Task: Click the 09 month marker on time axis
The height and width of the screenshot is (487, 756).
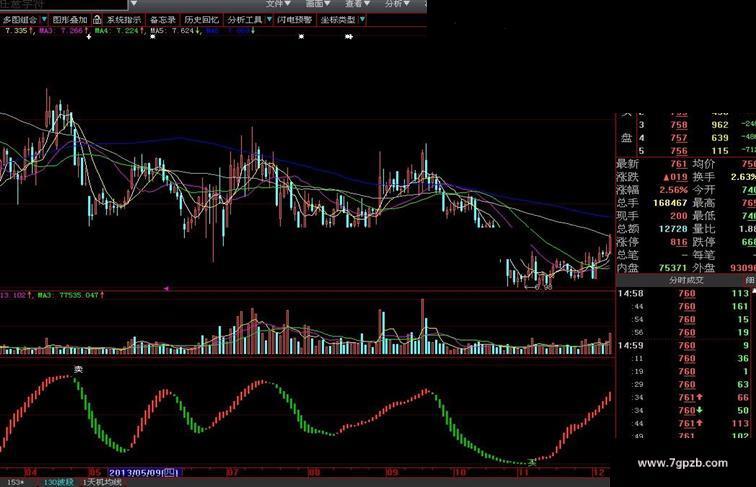Action: coord(392,472)
